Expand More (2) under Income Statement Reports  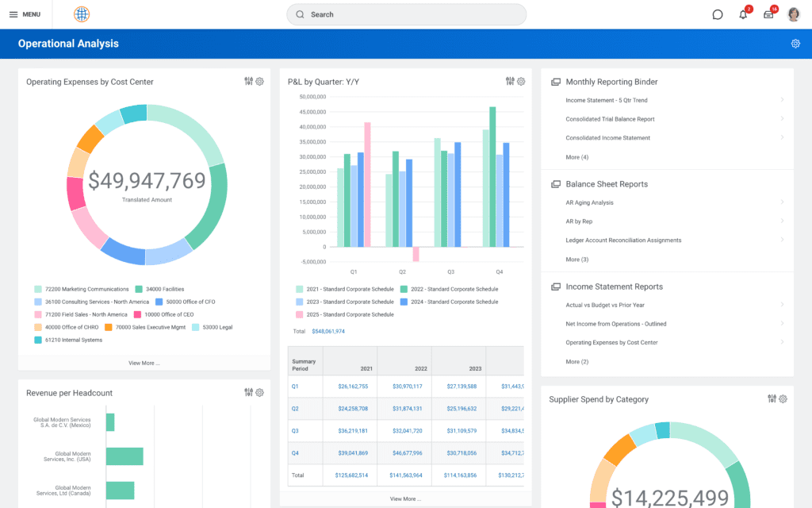click(x=576, y=361)
